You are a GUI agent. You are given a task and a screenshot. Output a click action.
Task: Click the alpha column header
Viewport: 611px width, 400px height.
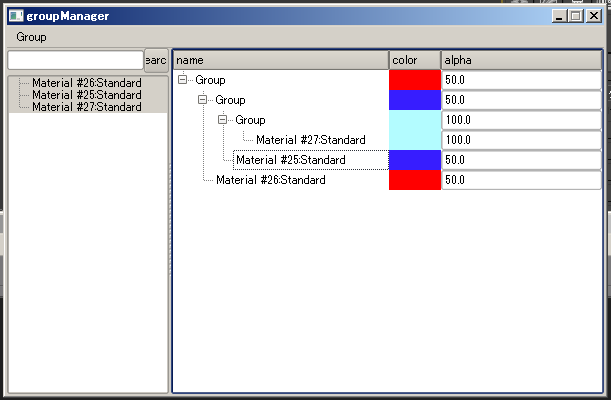[521, 60]
